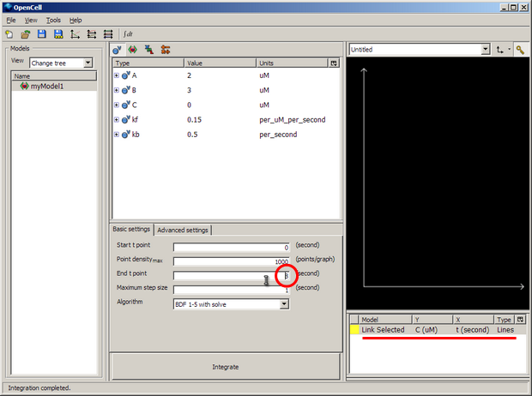Click the integral dt integrate toolbar icon
The width and height of the screenshot is (532, 396).
130,34
